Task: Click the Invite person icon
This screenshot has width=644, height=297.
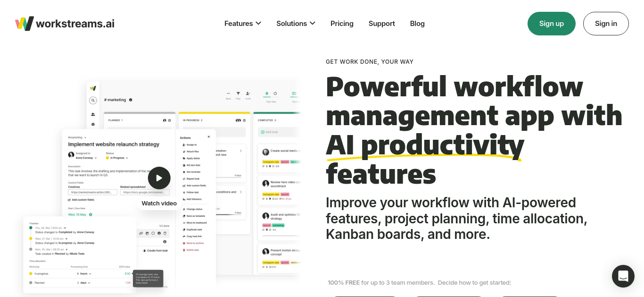Action: (x=248, y=93)
